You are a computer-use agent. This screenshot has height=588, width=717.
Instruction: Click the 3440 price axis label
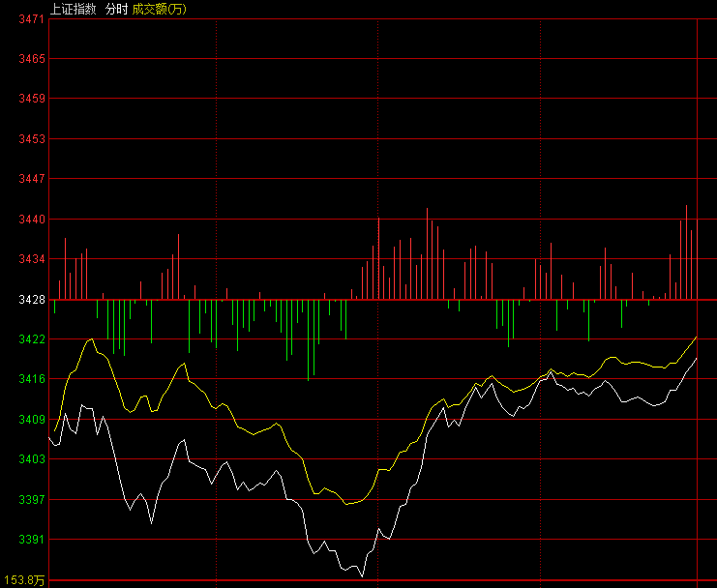[x=32, y=220]
